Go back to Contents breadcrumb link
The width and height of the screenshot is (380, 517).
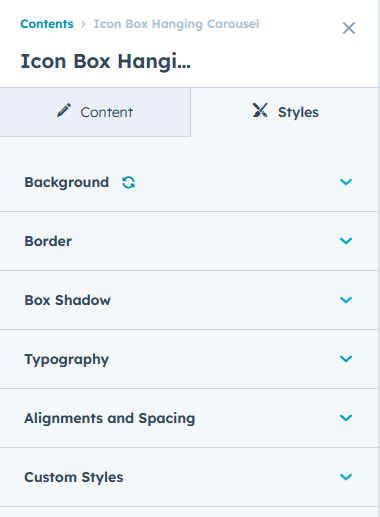point(47,24)
